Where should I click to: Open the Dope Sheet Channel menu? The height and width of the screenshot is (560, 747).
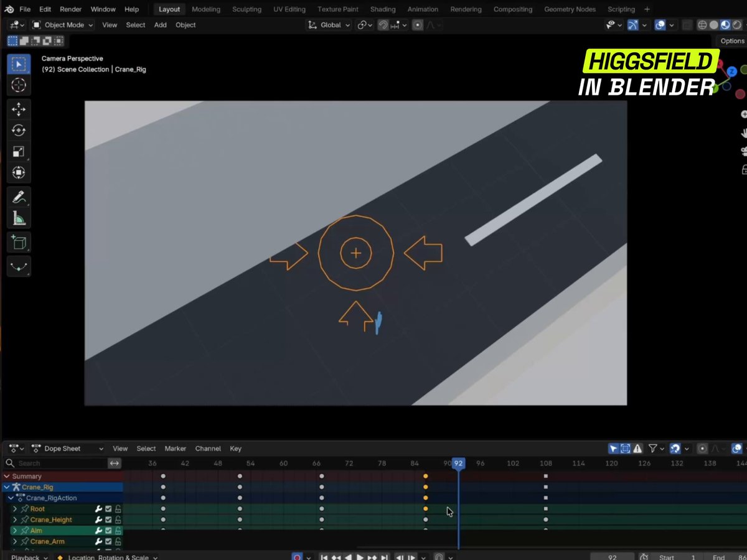pos(208,449)
